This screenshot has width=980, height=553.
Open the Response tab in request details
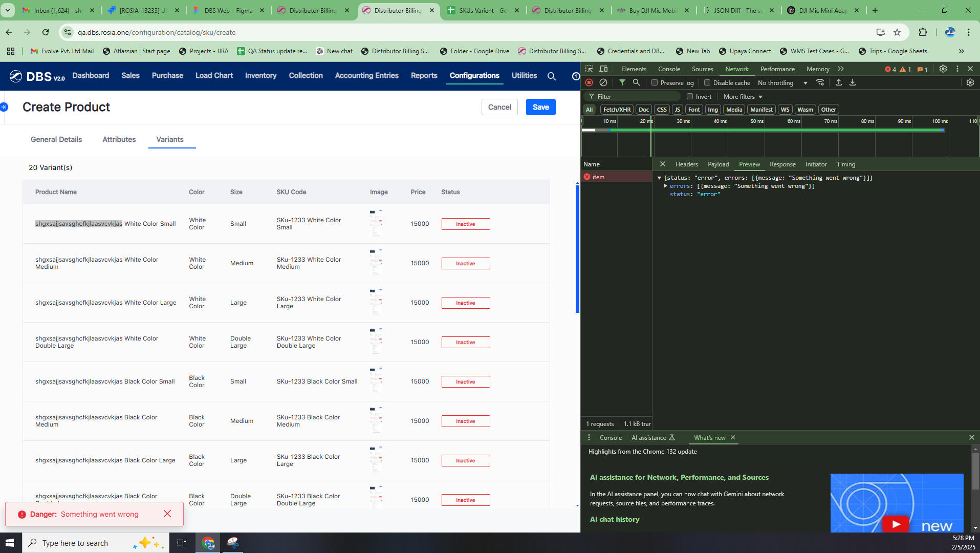pyautogui.click(x=782, y=164)
